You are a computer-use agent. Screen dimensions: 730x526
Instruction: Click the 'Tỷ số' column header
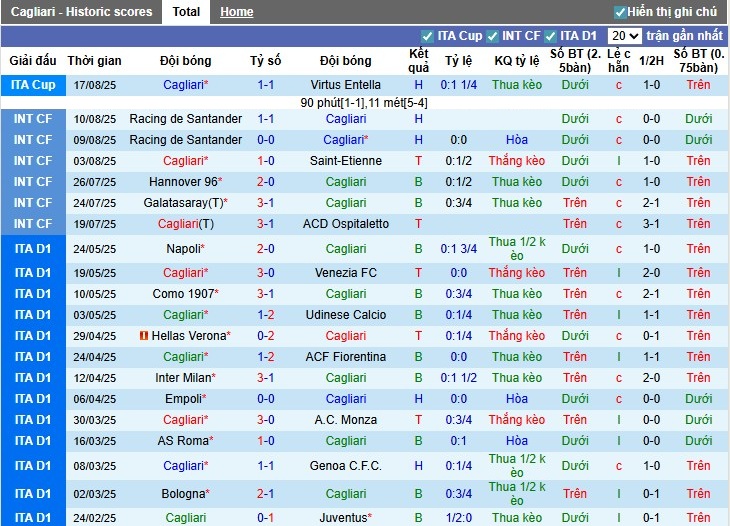(266, 61)
